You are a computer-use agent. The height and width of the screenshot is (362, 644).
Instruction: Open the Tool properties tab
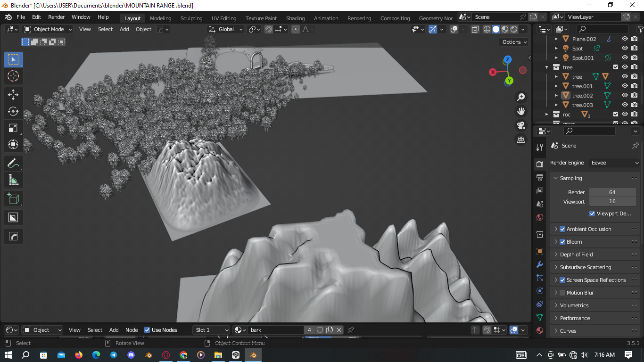pos(540,148)
